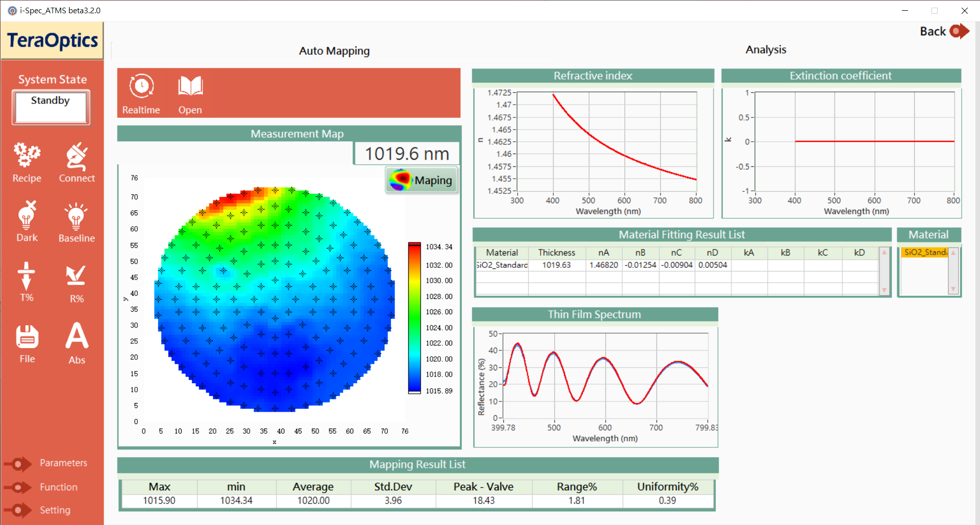
Task: Select the Abs absorbance icon
Action: [77, 336]
